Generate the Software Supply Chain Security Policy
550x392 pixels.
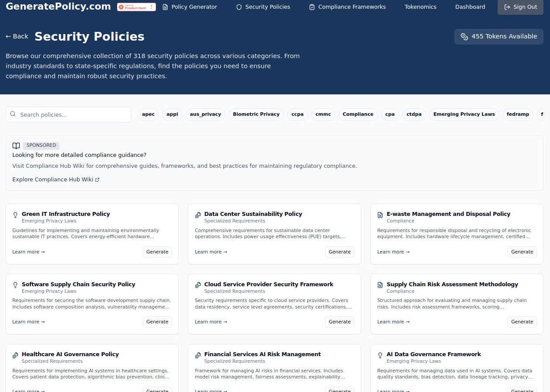click(x=157, y=322)
